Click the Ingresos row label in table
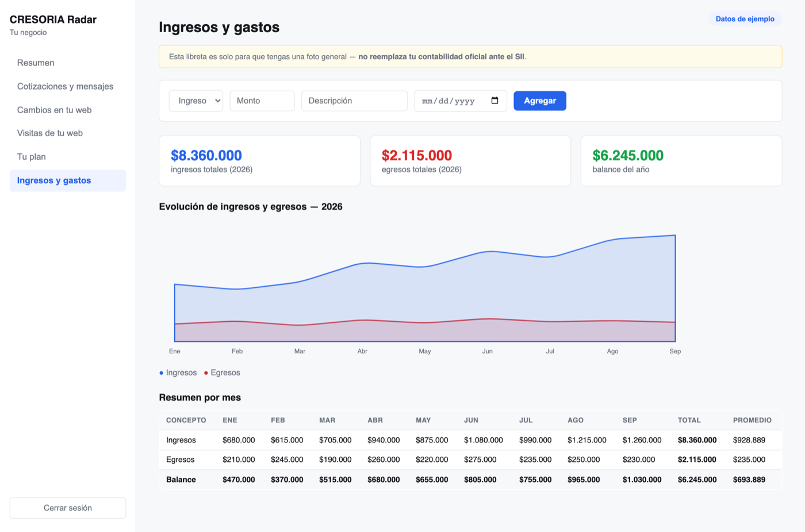The image size is (805, 532). click(181, 440)
